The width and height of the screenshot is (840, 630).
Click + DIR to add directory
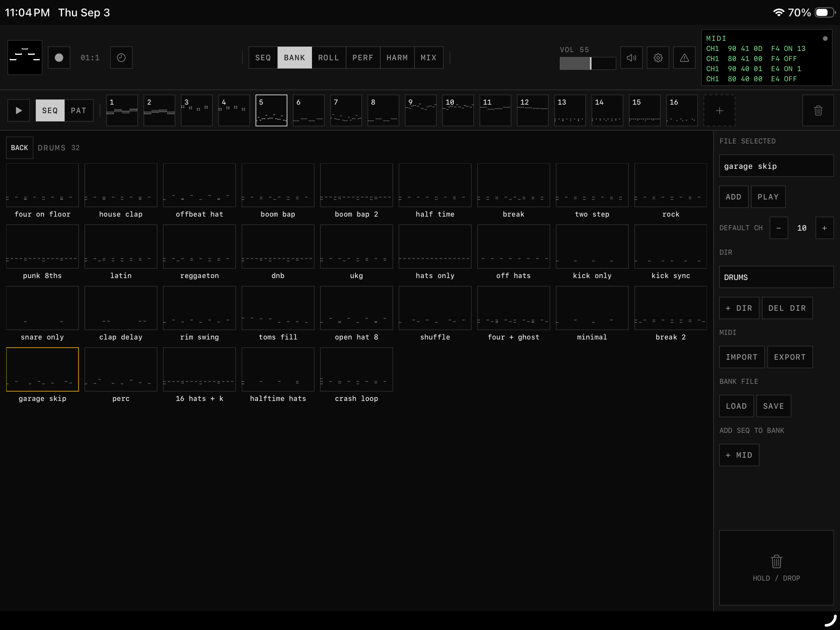(x=739, y=308)
